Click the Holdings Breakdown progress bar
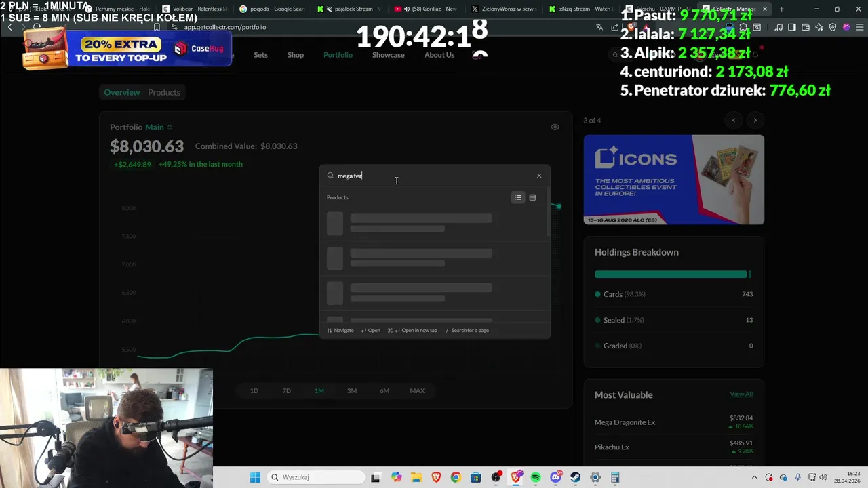 [673, 274]
